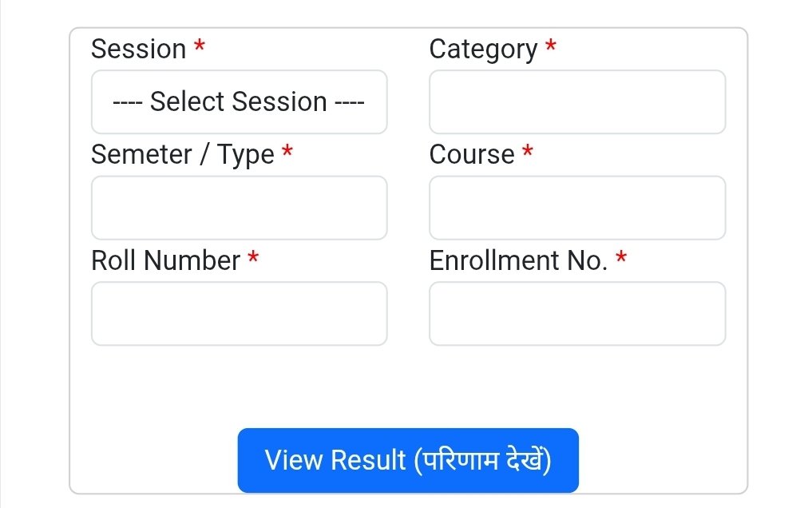The height and width of the screenshot is (508, 812).
Task: Click the red asterisk beside Course
Action: (528, 152)
